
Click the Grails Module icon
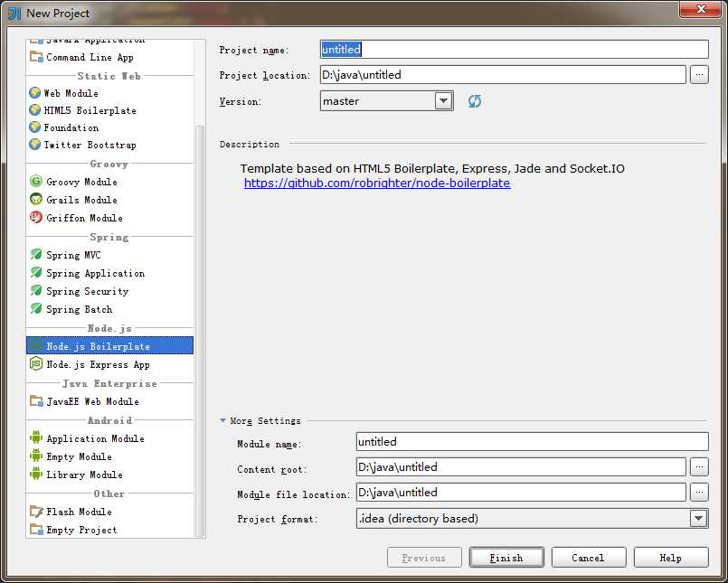coord(36,199)
